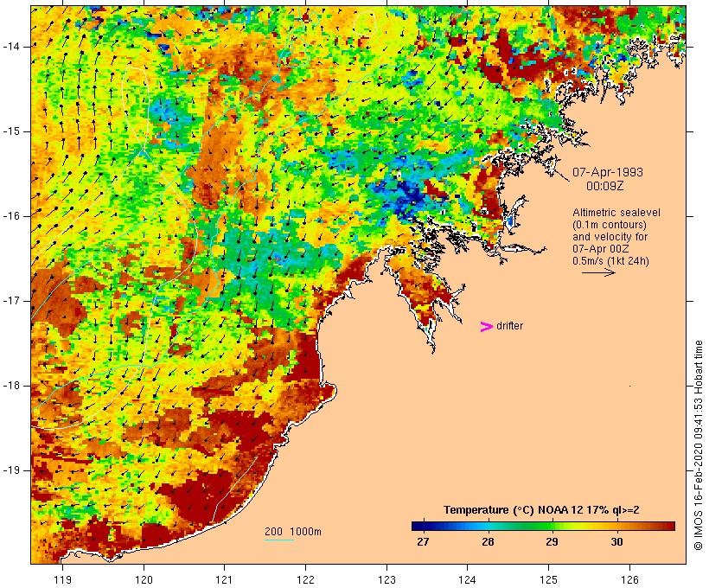Click the longitude axis label '126'
Image resolution: width=709 pixels, height=588 pixels.
(x=629, y=579)
